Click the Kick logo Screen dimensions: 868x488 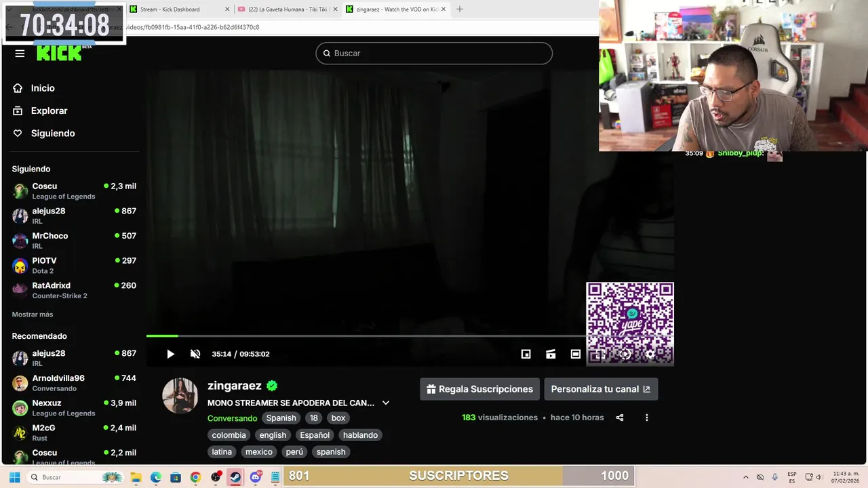[60, 54]
